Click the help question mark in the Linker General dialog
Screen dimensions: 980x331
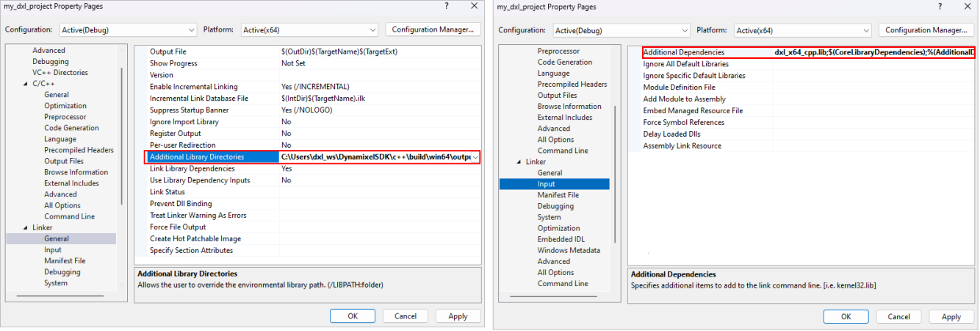tap(447, 6)
